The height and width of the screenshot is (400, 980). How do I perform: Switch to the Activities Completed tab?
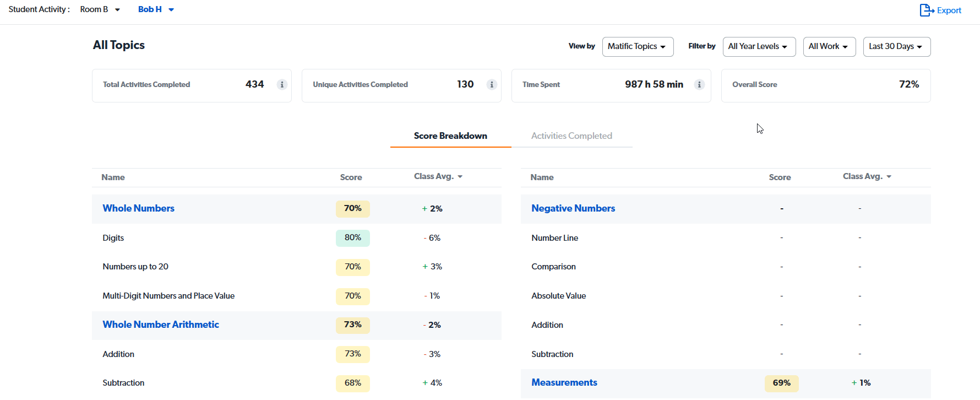pyautogui.click(x=571, y=136)
